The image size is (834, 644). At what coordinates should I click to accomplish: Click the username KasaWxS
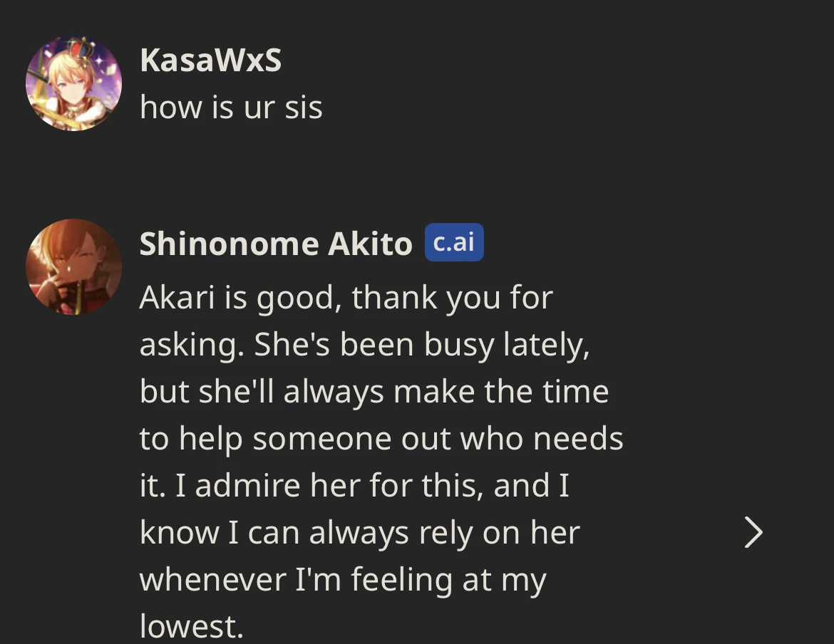coord(211,60)
